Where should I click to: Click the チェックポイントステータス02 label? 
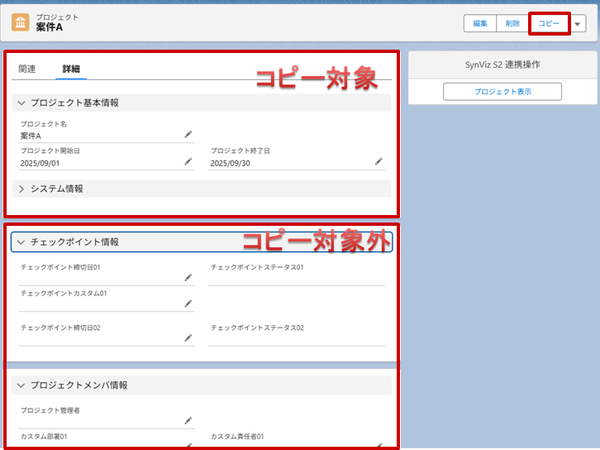(257, 328)
